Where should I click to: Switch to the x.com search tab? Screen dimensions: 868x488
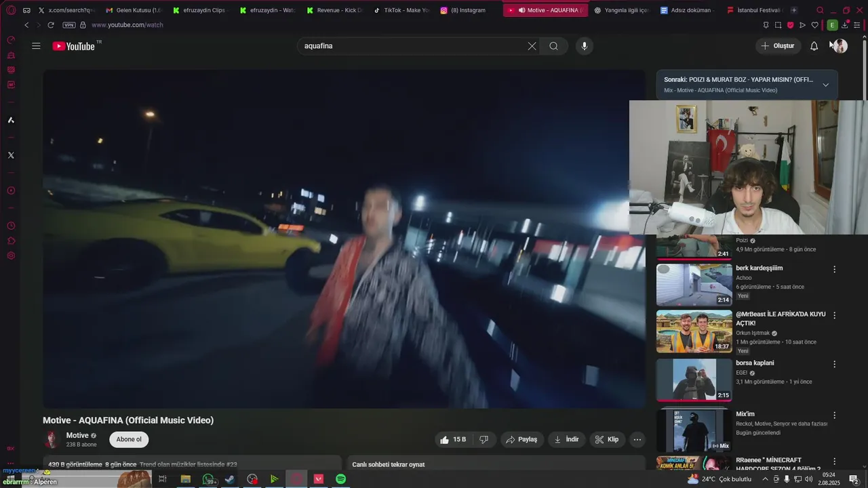click(66, 10)
